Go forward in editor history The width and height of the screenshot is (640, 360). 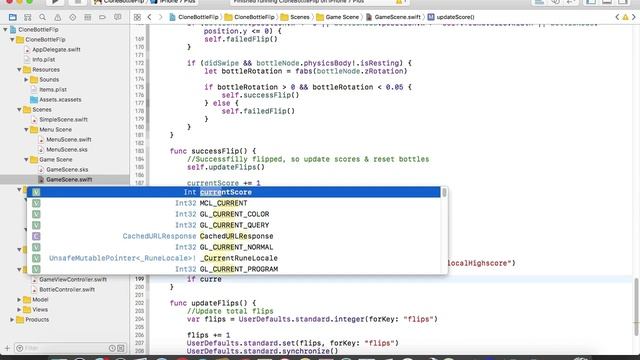coord(160,17)
